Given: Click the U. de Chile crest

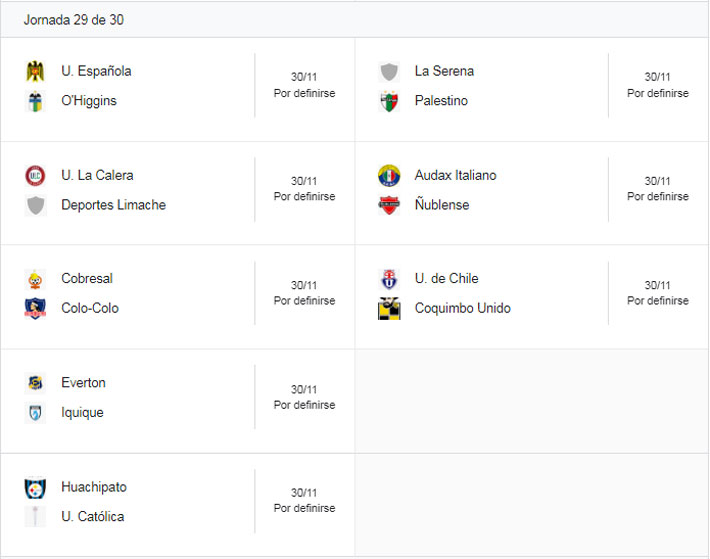Looking at the screenshot, I should click(389, 278).
